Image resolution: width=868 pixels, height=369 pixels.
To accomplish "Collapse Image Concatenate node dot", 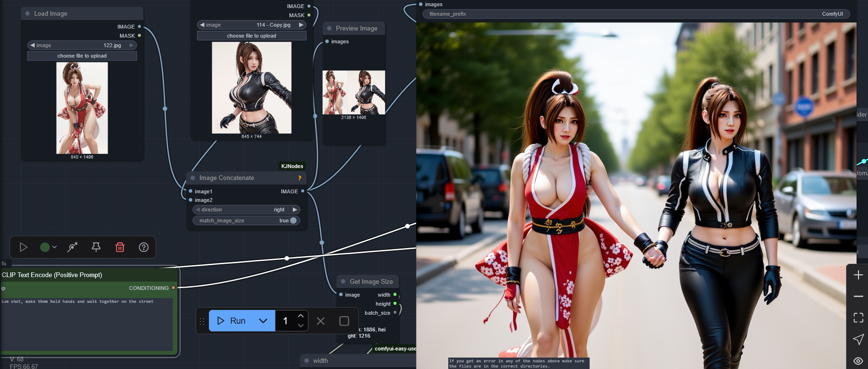I will coord(193,178).
